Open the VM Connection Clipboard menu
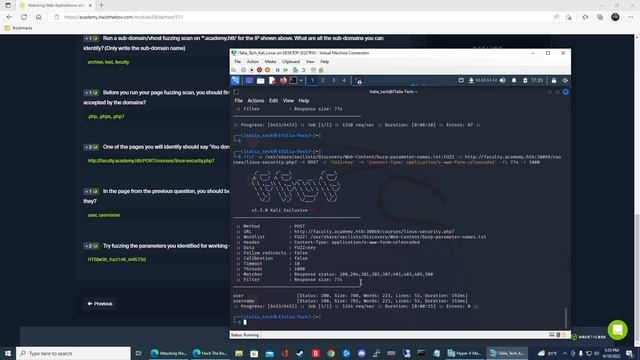The image size is (640, 360). tap(291, 62)
